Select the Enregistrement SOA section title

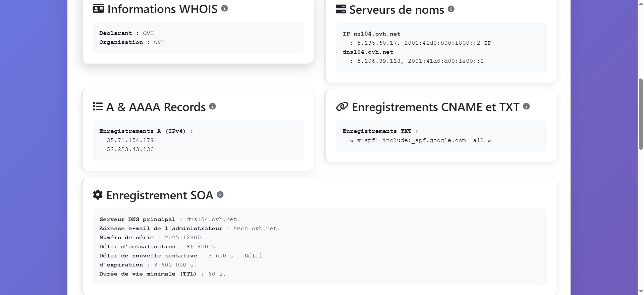(159, 195)
